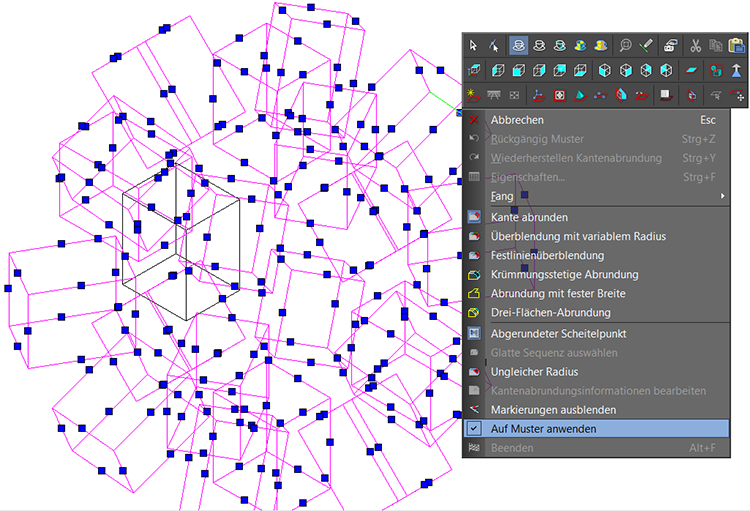Screen dimensions: 750x511
Task: Click the drafting table grid icon
Action: (494, 95)
